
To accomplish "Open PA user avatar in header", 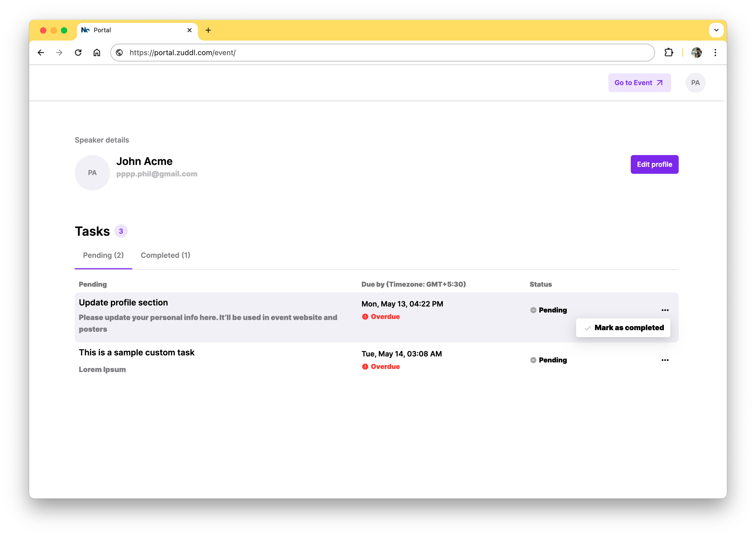I will (695, 83).
